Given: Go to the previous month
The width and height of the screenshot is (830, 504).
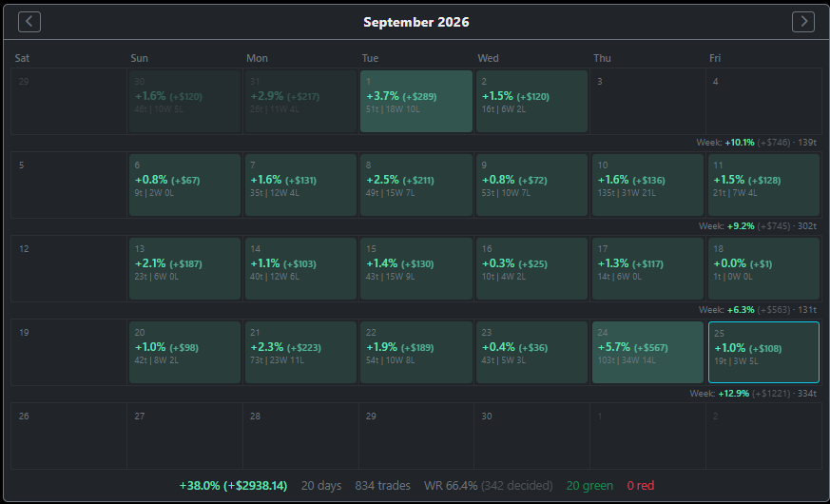Looking at the screenshot, I should (x=29, y=22).
